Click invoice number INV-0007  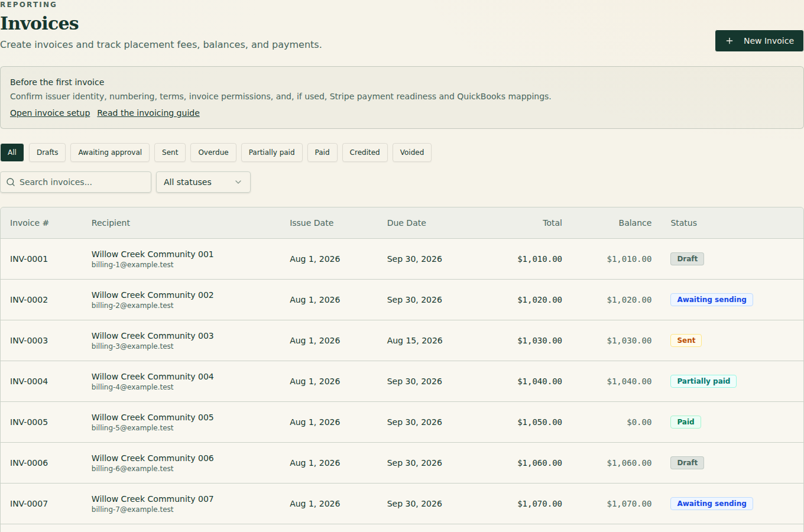[29, 504]
